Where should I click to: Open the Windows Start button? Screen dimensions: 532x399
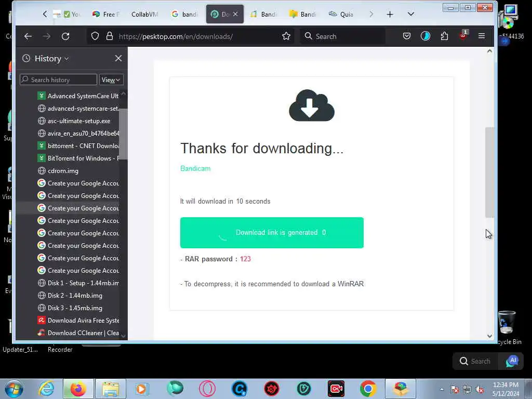coord(14,389)
